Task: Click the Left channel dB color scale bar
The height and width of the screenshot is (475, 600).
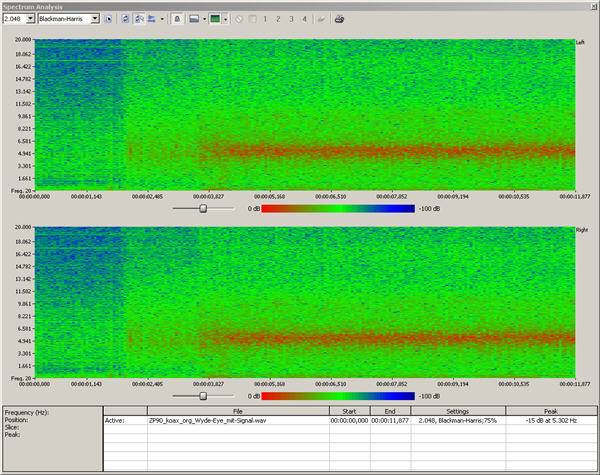Action: [338, 209]
